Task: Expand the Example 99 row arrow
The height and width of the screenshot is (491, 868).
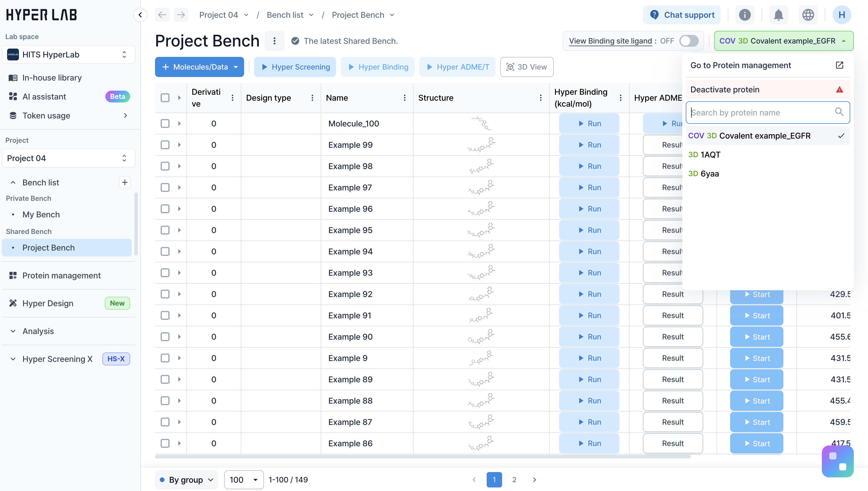Action: 179,145
